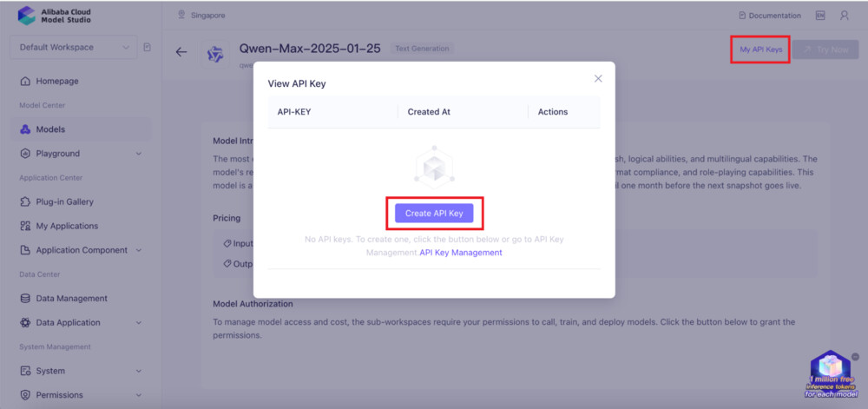This screenshot has height=409, width=868.
Task: Click the Qwen model logo icon
Action: coord(215,54)
